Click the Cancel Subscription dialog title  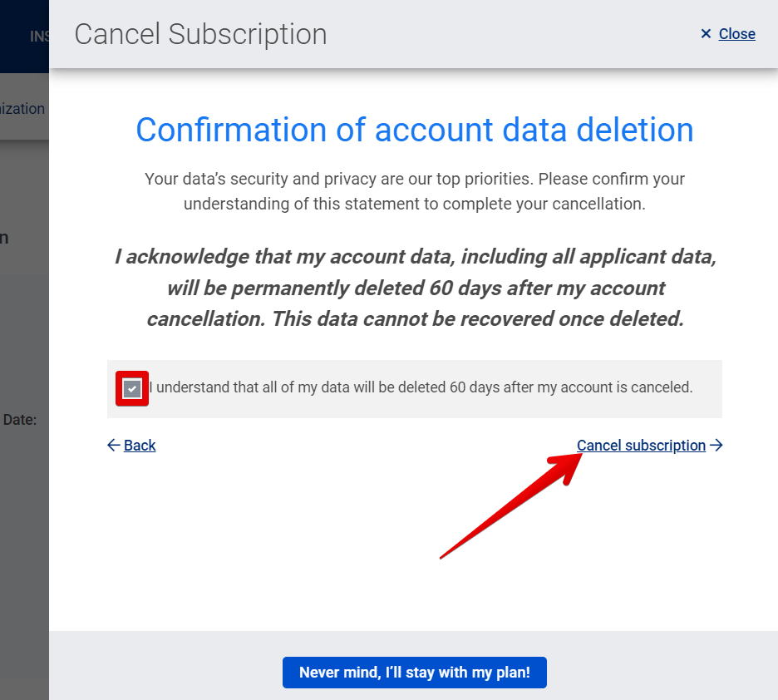(x=199, y=34)
